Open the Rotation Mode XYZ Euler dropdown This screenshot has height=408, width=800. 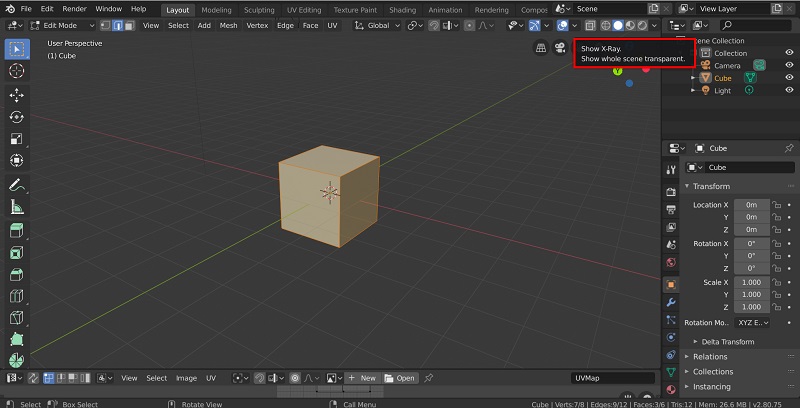754,323
